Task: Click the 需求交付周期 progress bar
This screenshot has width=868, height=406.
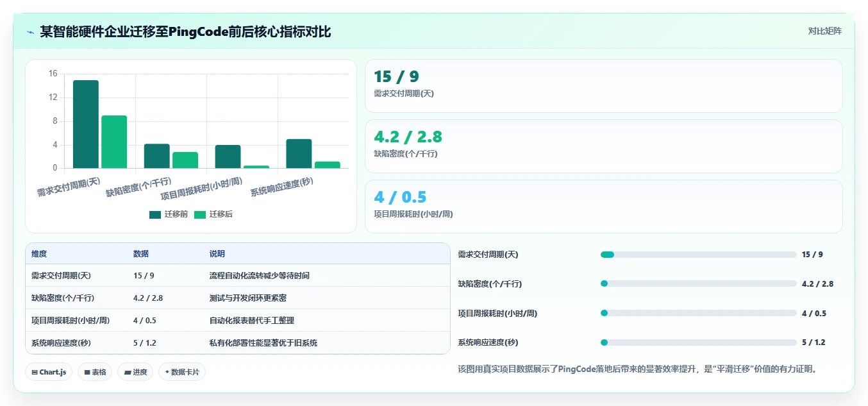Action: (x=698, y=255)
